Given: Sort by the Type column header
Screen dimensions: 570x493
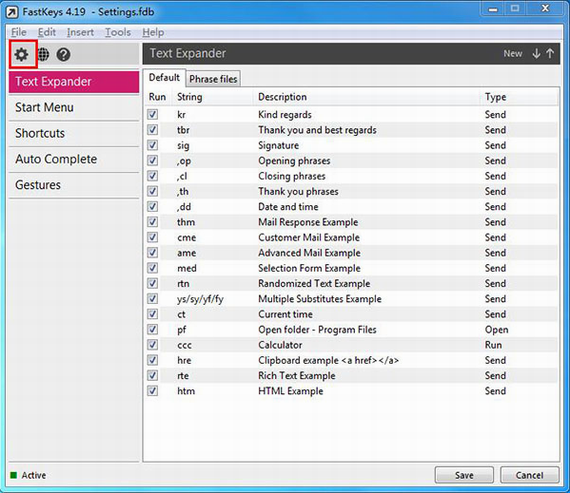Looking at the screenshot, I should tap(518, 97).
